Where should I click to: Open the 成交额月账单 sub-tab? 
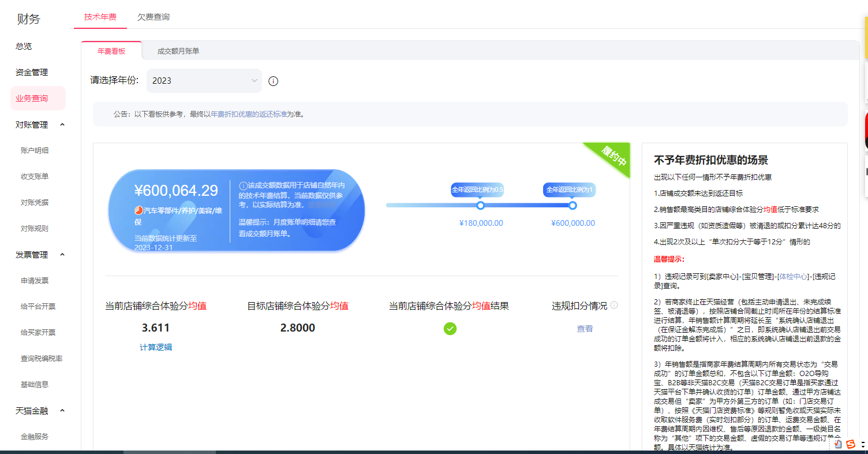(x=178, y=51)
